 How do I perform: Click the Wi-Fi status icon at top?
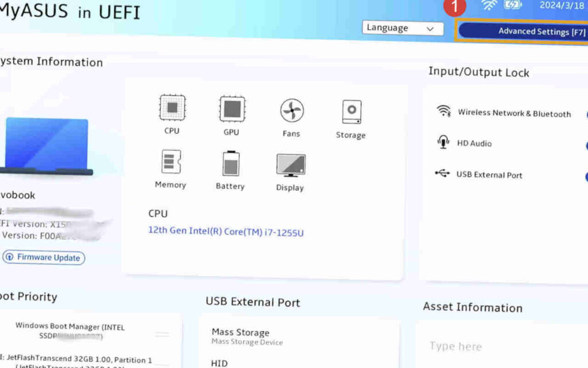pyautogui.click(x=489, y=5)
